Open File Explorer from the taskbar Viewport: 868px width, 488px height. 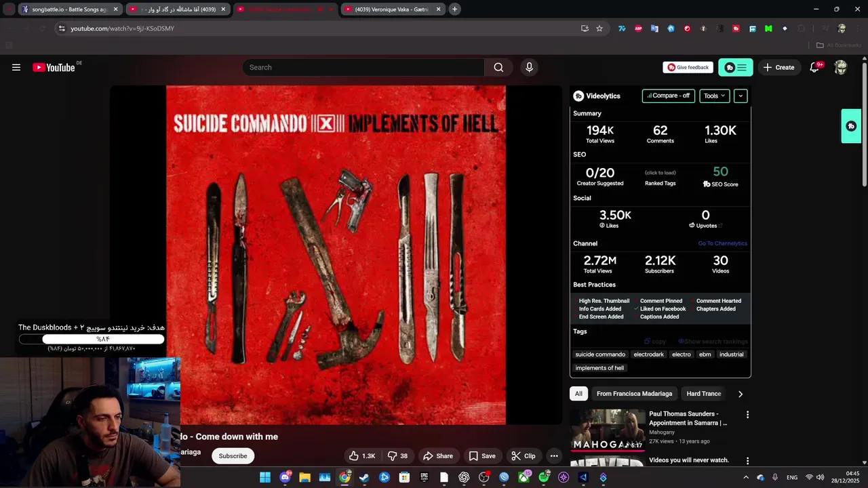305,477
